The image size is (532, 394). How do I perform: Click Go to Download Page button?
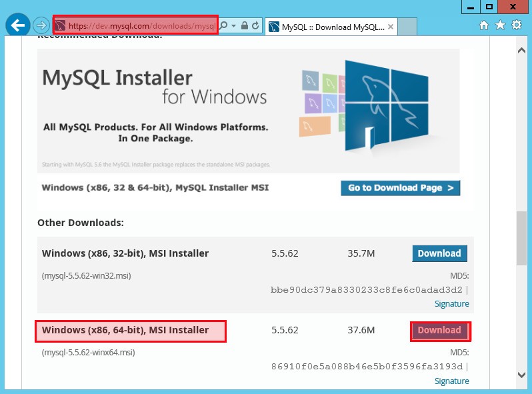pyautogui.click(x=401, y=188)
